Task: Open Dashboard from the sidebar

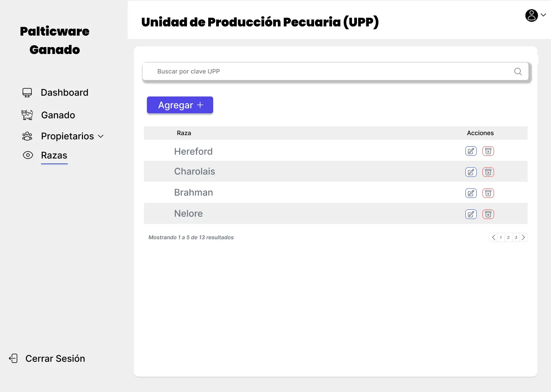Action: pos(64,93)
